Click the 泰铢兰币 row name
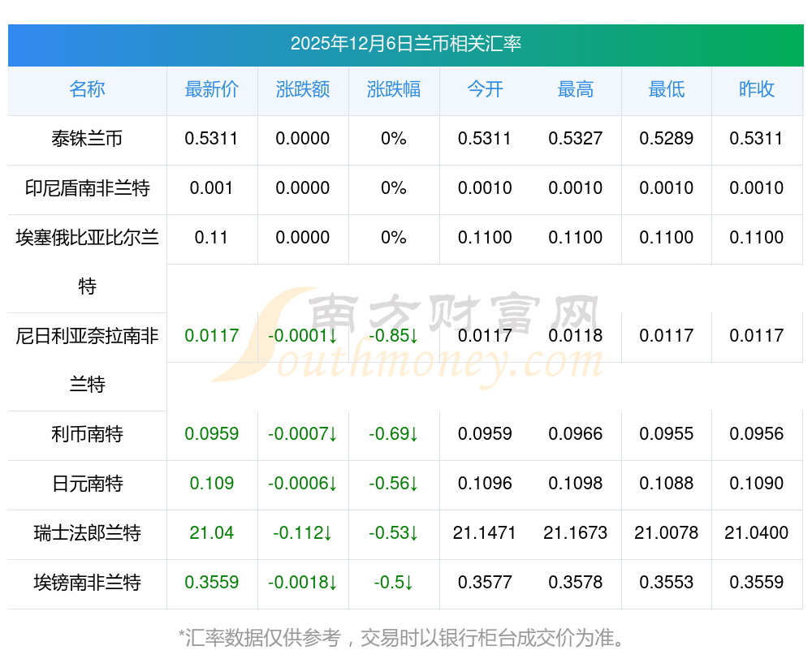The width and height of the screenshot is (812, 663). [x=87, y=139]
